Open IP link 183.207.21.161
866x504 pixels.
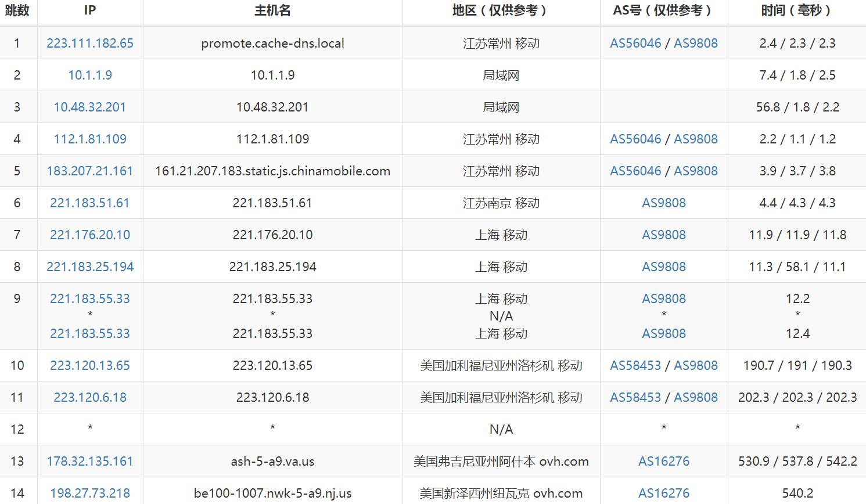point(90,171)
